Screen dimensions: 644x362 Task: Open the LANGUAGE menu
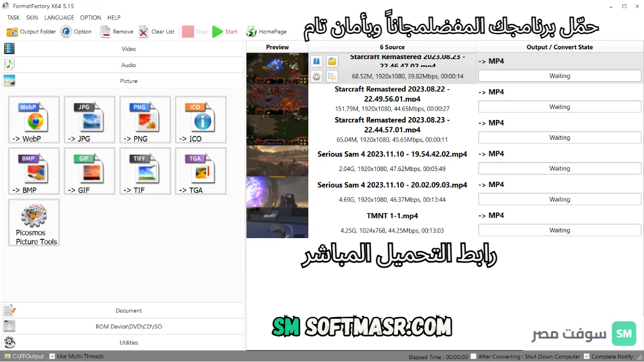59,18
